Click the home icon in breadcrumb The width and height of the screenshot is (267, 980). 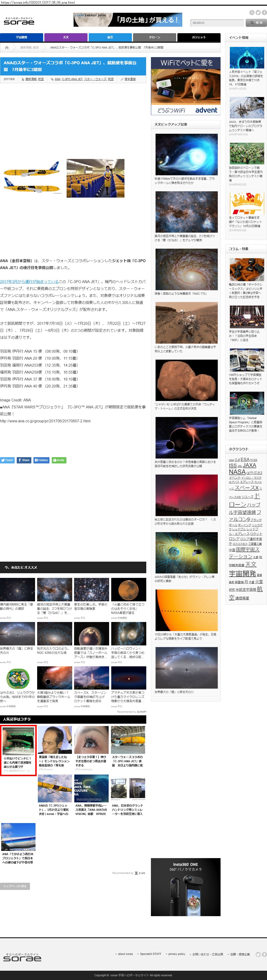click(7, 48)
